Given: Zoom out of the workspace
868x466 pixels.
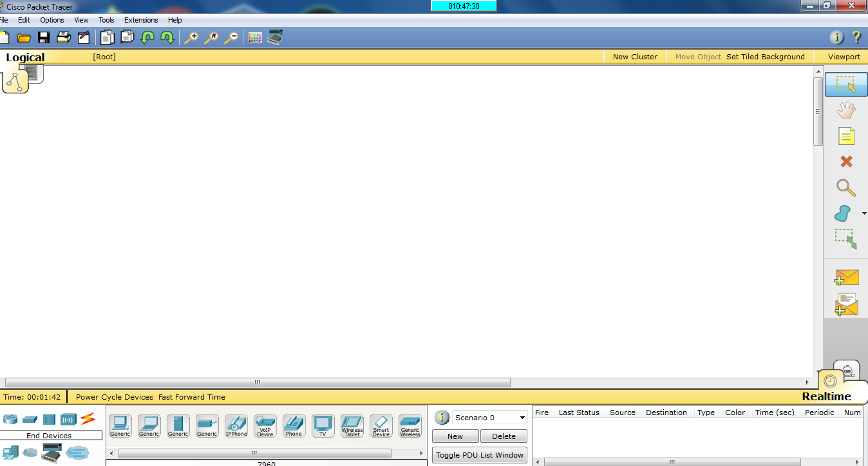Looking at the screenshot, I should 231,37.
